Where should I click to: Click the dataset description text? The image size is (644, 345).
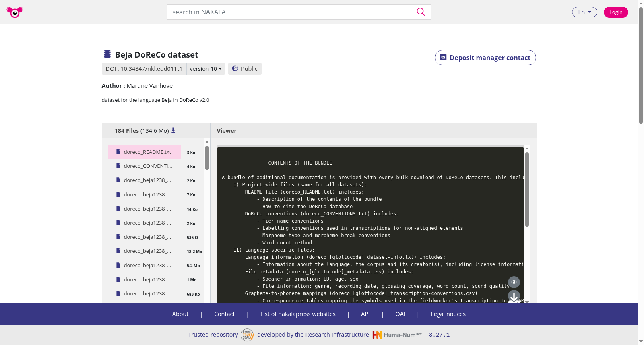(155, 100)
